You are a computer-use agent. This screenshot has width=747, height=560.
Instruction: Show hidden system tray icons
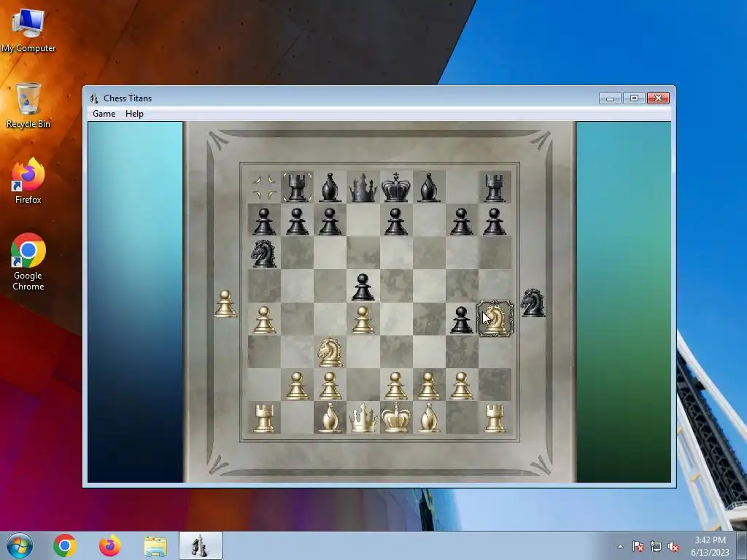[x=620, y=547]
